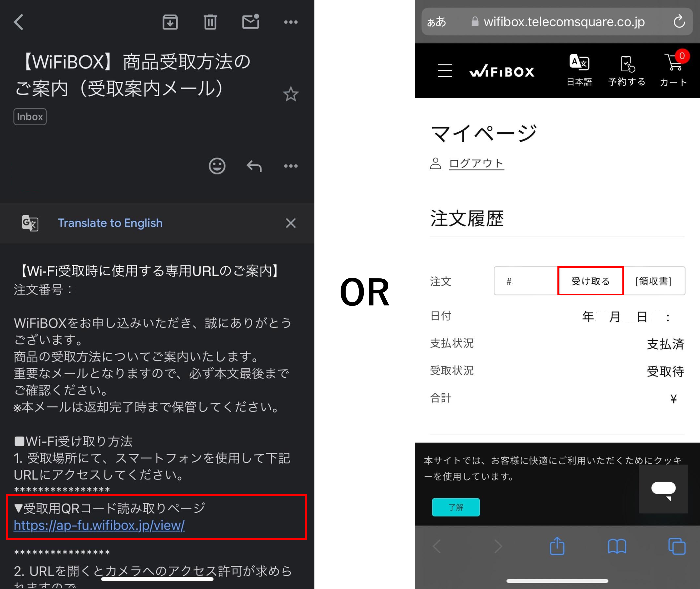This screenshot has height=589, width=700.
Task: Reply to the email
Action: click(x=254, y=166)
